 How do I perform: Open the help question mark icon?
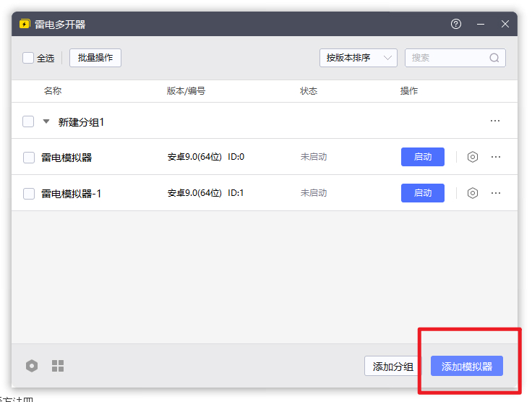click(455, 24)
